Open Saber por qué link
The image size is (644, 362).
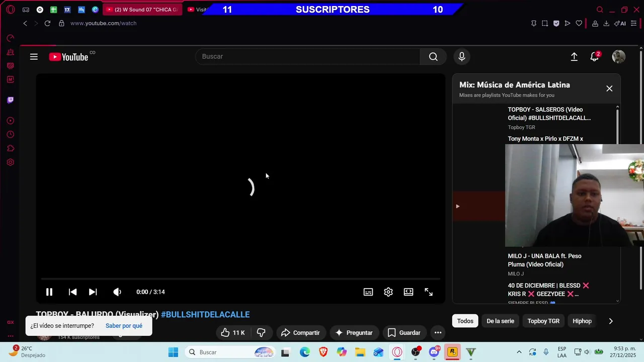pyautogui.click(x=124, y=326)
